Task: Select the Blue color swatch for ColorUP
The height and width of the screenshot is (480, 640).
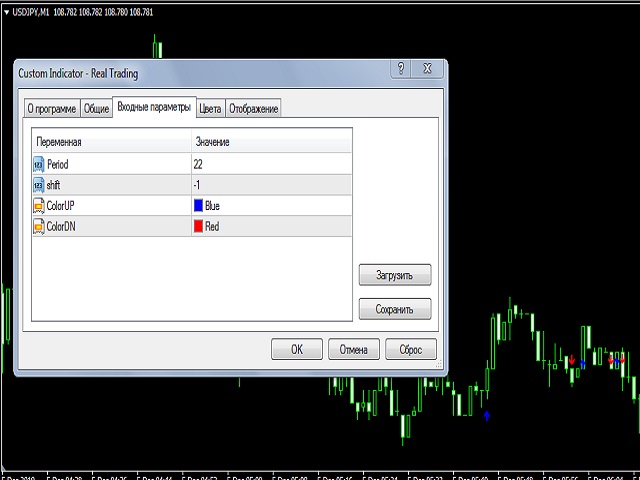Action: 198,206
